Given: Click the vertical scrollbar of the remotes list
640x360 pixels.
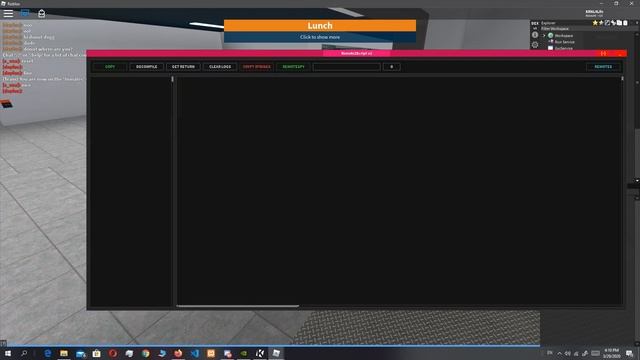Looking at the screenshot, I should pyautogui.click(x=172, y=79).
